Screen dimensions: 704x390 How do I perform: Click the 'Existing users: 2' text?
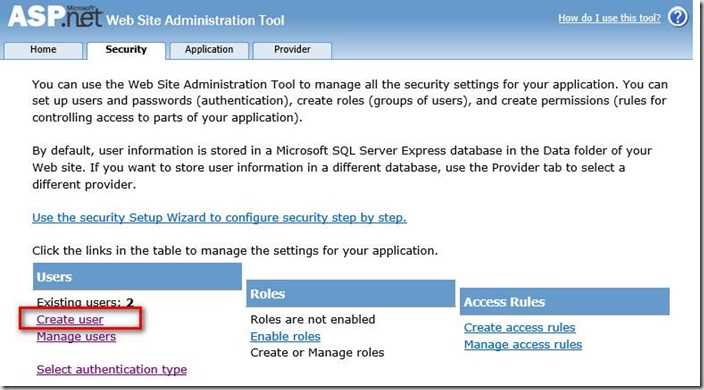click(85, 302)
